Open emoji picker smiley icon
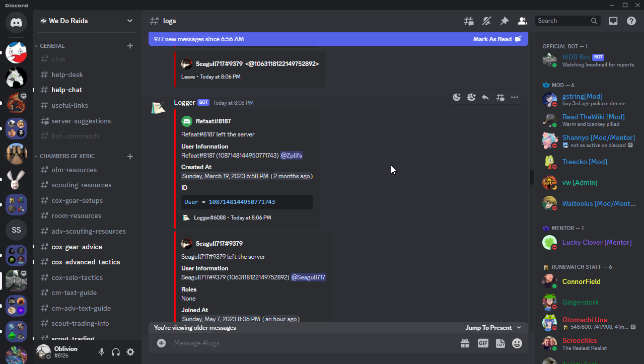Screen dimensions: 644x364 517,343
